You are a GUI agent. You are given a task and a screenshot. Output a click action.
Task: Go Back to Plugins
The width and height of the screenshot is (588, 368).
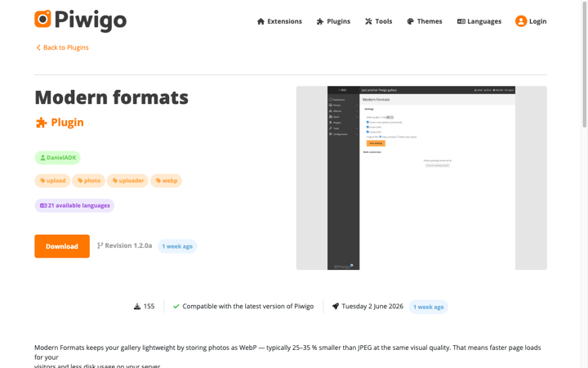coord(62,47)
